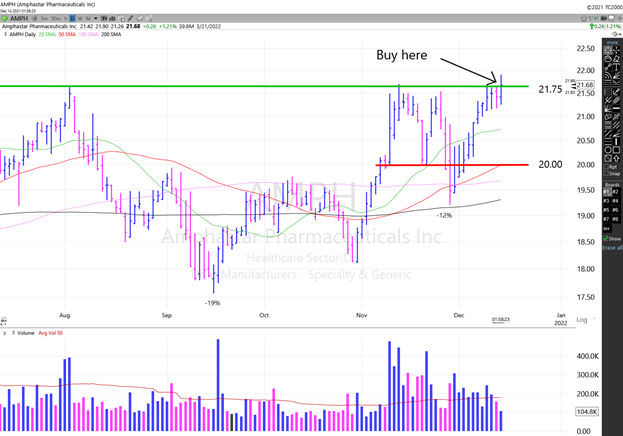The image size is (623, 436).
Task: Select the Daily (D) timeframe button
Action: click(72, 18)
